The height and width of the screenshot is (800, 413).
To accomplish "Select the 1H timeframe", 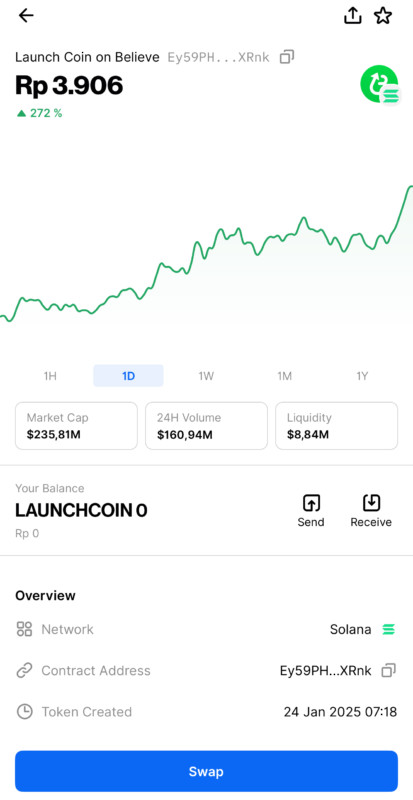I will coord(50,376).
